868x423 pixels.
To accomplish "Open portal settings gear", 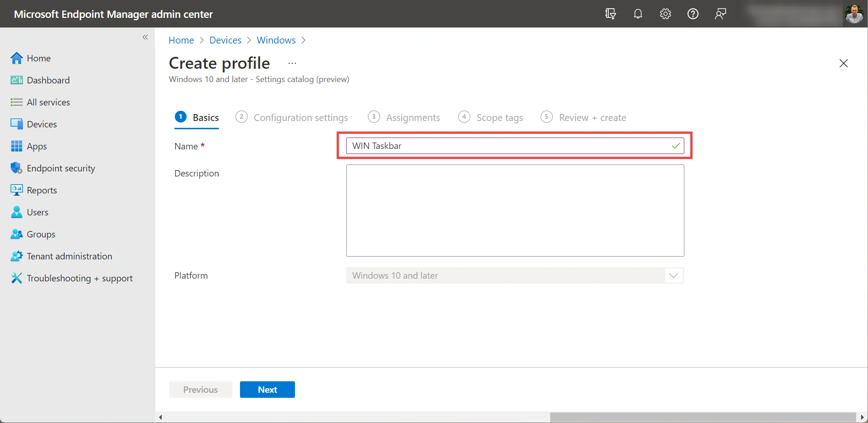I will click(665, 14).
